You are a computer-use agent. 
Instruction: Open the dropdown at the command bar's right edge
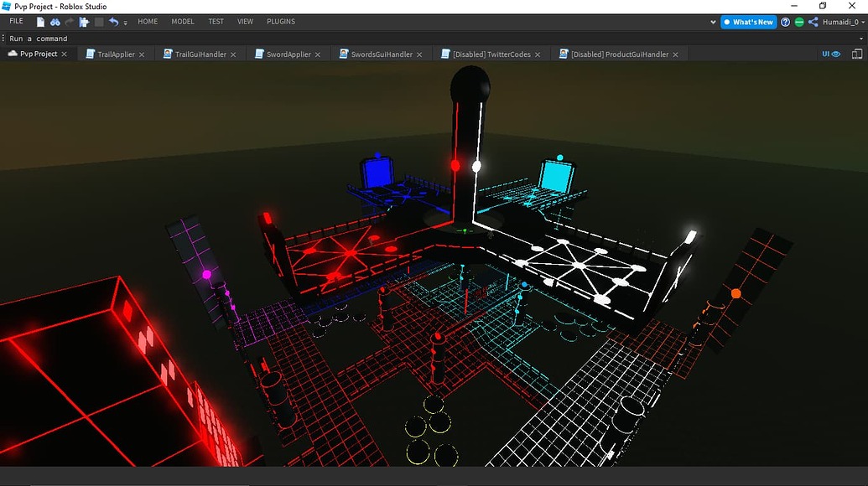coord(862,38)
